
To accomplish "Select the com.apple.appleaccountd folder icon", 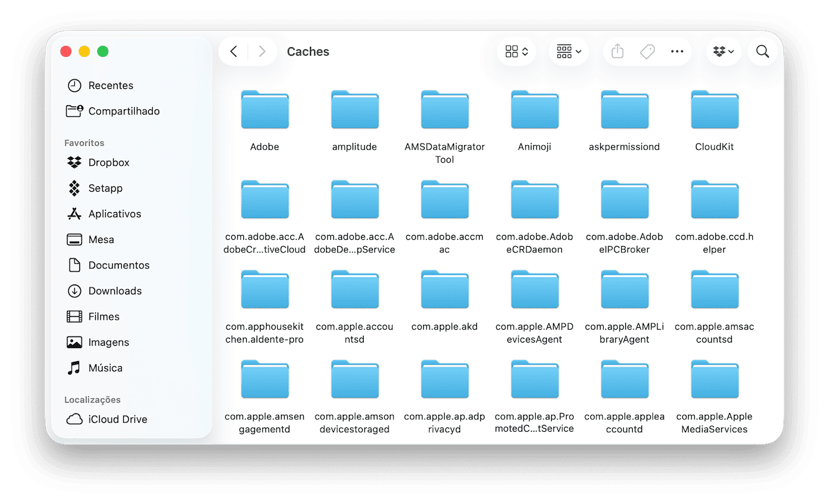I will [x=625, y=379].
